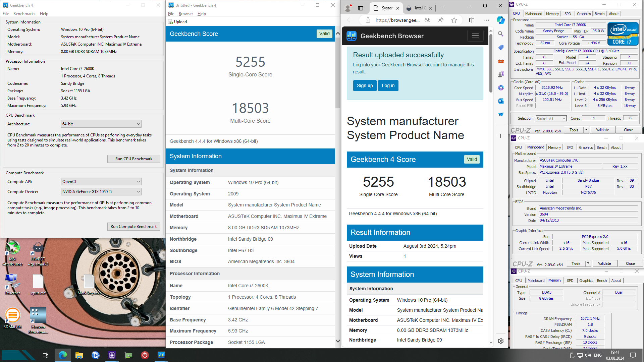Viewport: 644px width, 362px height.
Task: Expand the Architecture dropdown
Action: pos(101,124)
